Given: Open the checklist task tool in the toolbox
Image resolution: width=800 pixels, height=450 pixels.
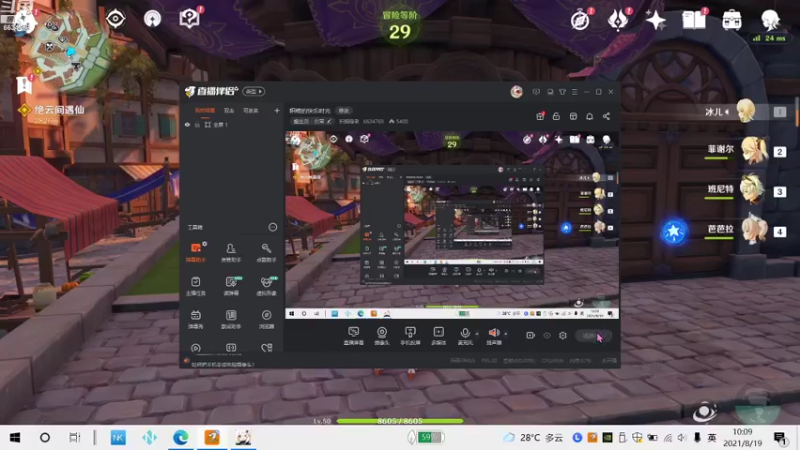Looking at the screenshot, I should [196, 286].
